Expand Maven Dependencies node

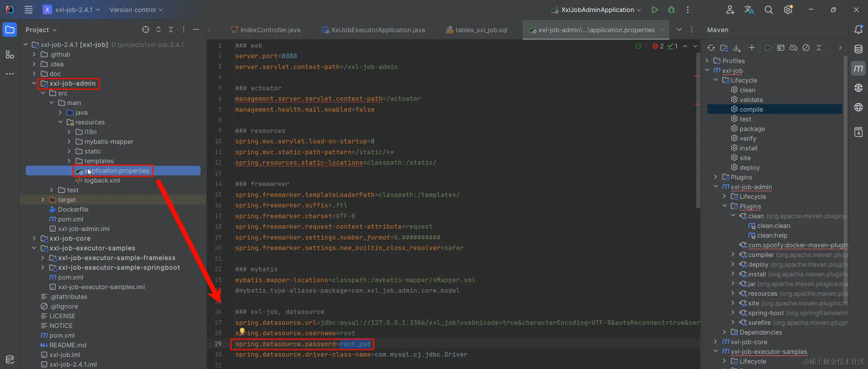click(724, 332)
